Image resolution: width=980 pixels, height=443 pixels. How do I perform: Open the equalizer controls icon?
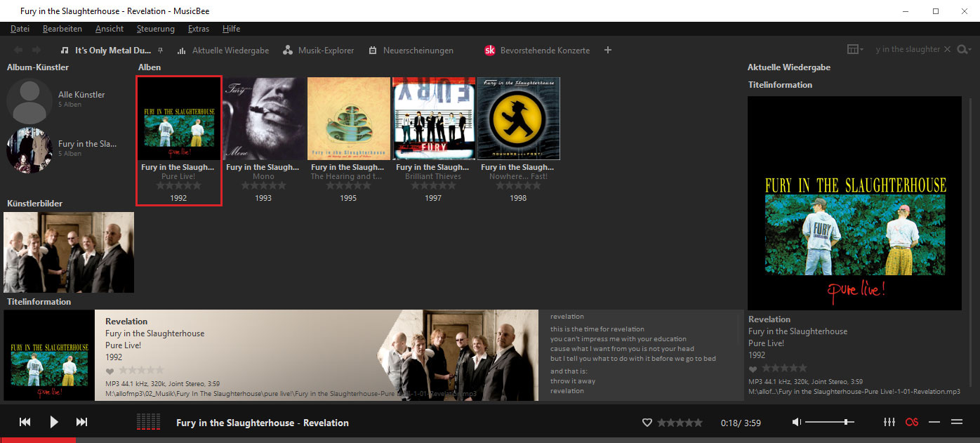[889, 422]
